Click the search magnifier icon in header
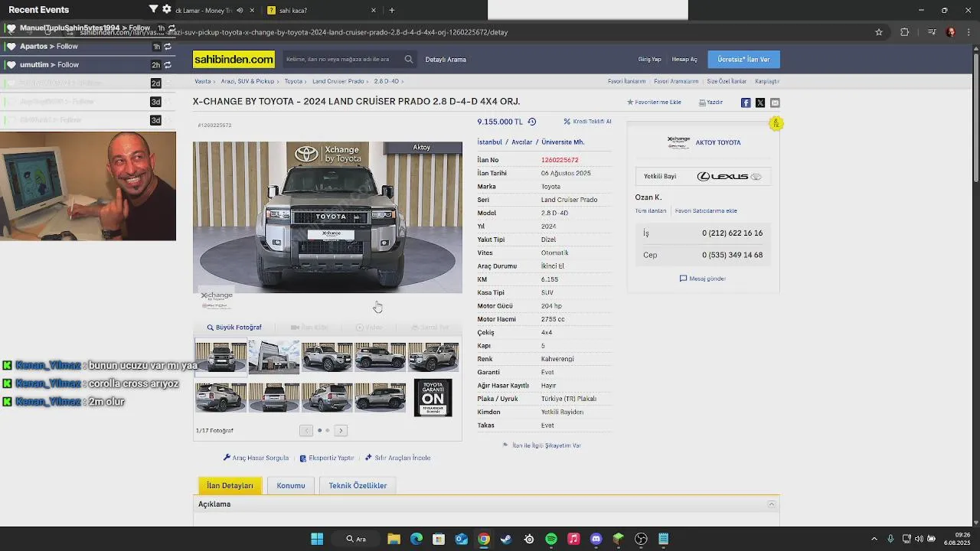The width and height of the screenshot is (980, 551). [x=409, y=59]
